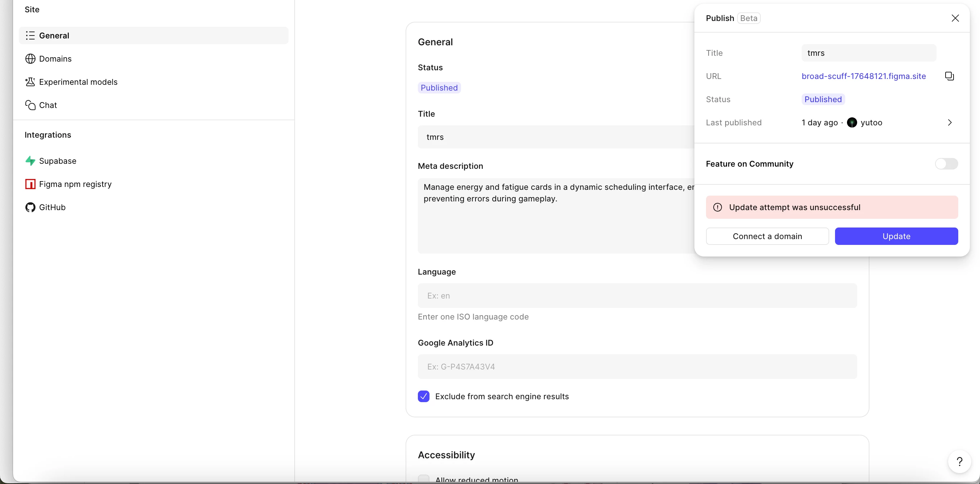The width and height of the screenshot is (980, 484).
Task: Expand Last published details chevron
Action: tap(950, 122)
